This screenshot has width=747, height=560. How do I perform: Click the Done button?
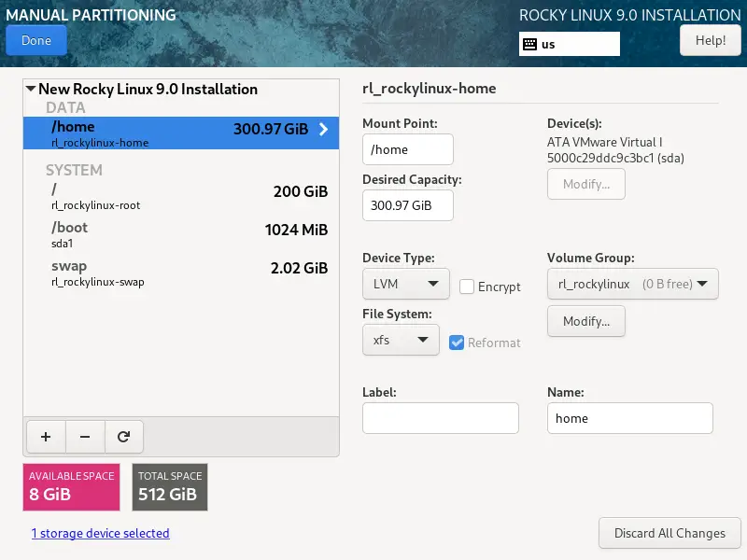[x=36, y=40]
